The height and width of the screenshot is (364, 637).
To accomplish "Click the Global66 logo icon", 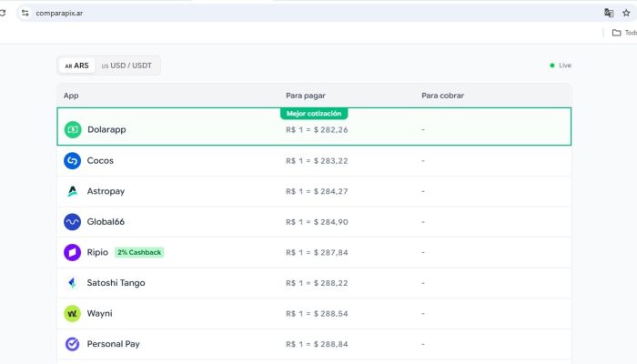I will point(72,222).
